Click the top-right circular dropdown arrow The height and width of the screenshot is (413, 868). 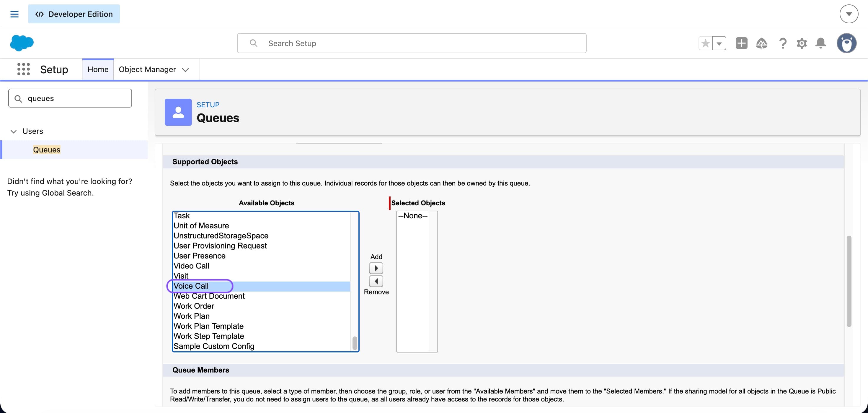point(849,14)
